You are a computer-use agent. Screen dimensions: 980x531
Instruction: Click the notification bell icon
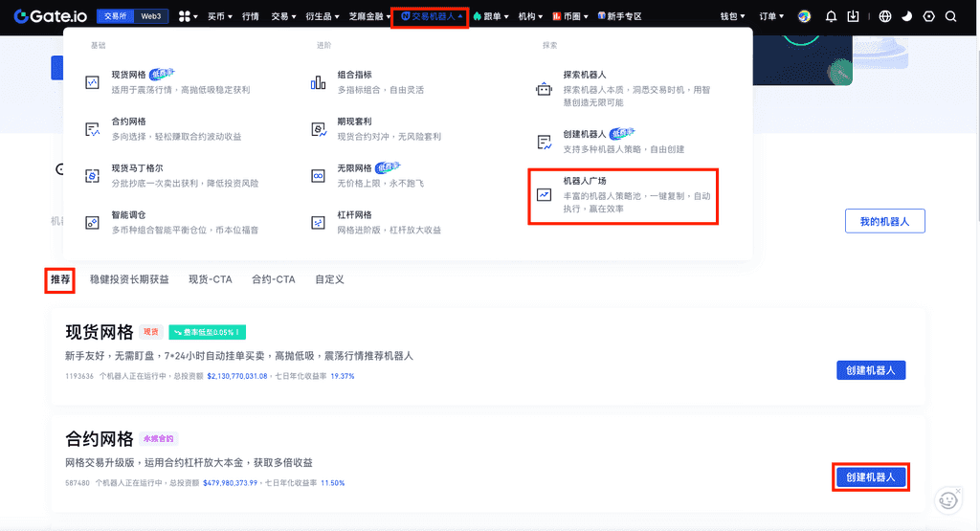click(831, 17)
